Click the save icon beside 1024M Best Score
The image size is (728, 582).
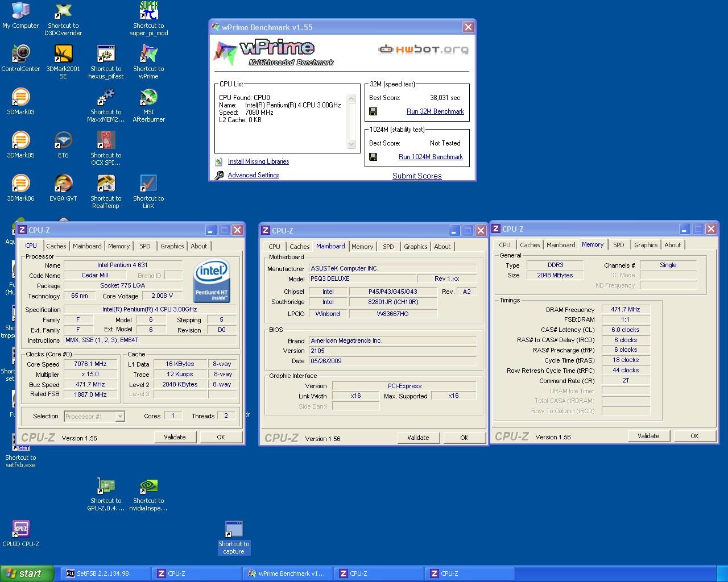click(373, 157)
